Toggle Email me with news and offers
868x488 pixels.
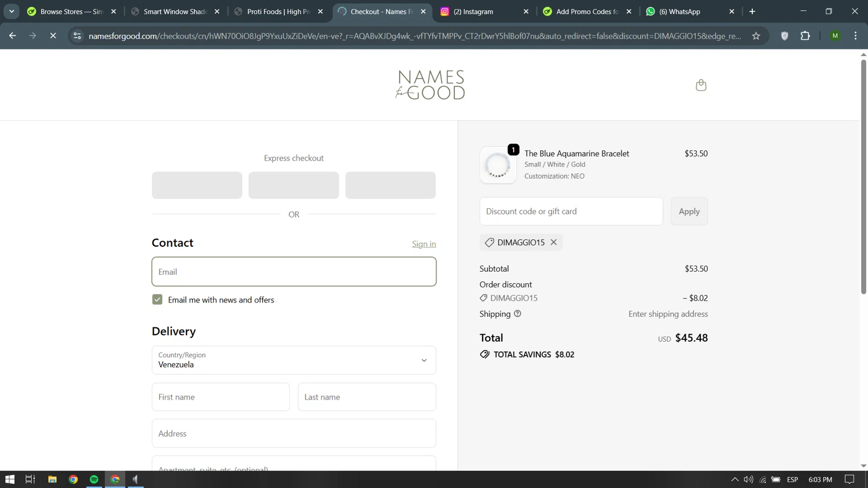pos(157,300)
